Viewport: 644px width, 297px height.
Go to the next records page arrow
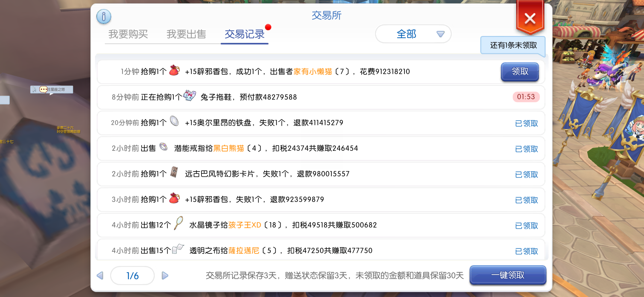point(165,276)
